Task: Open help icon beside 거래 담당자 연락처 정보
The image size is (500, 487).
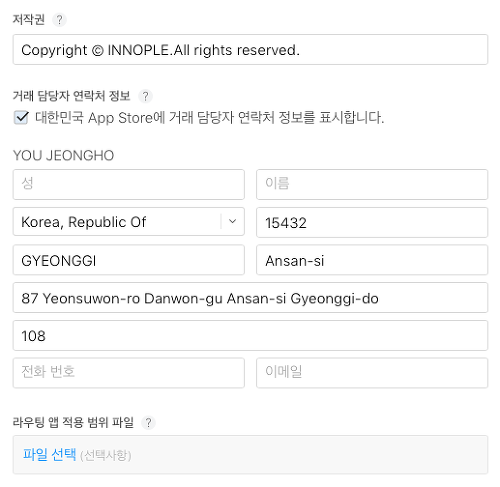Action: [145, 96]
